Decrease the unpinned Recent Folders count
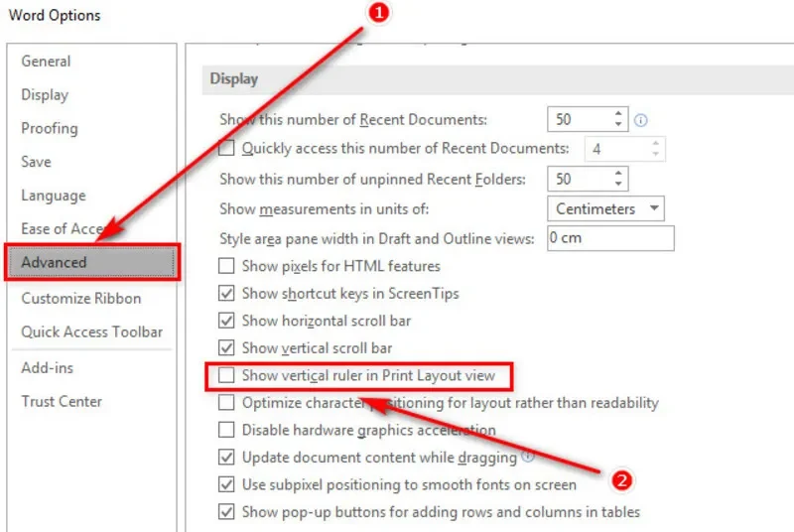794x532 pixels. point(618,184)
